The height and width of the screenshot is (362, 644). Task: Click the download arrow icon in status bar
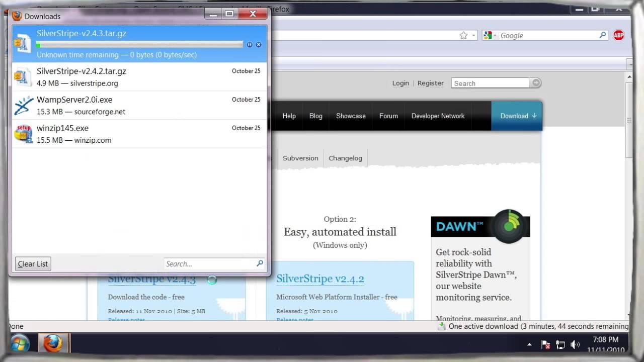(x=442, y=326)
